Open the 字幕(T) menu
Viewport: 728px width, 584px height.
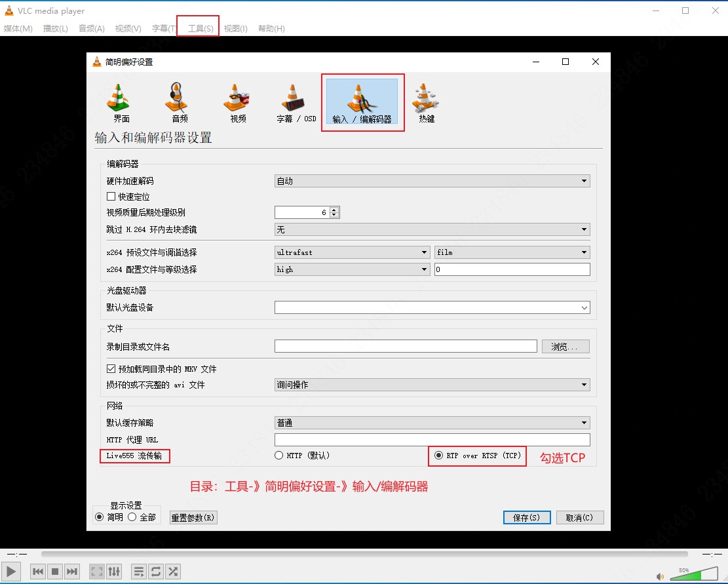tap(164, 28)
